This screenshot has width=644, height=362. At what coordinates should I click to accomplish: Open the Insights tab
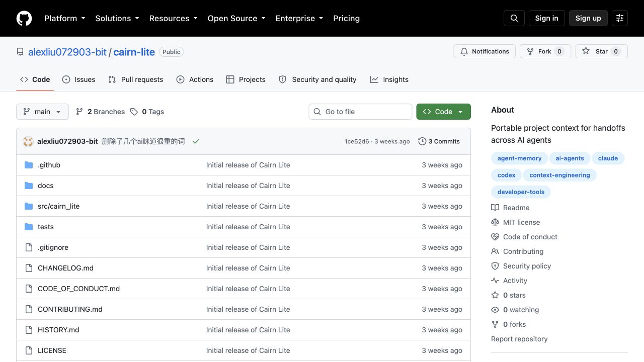(x=389, y=79)
